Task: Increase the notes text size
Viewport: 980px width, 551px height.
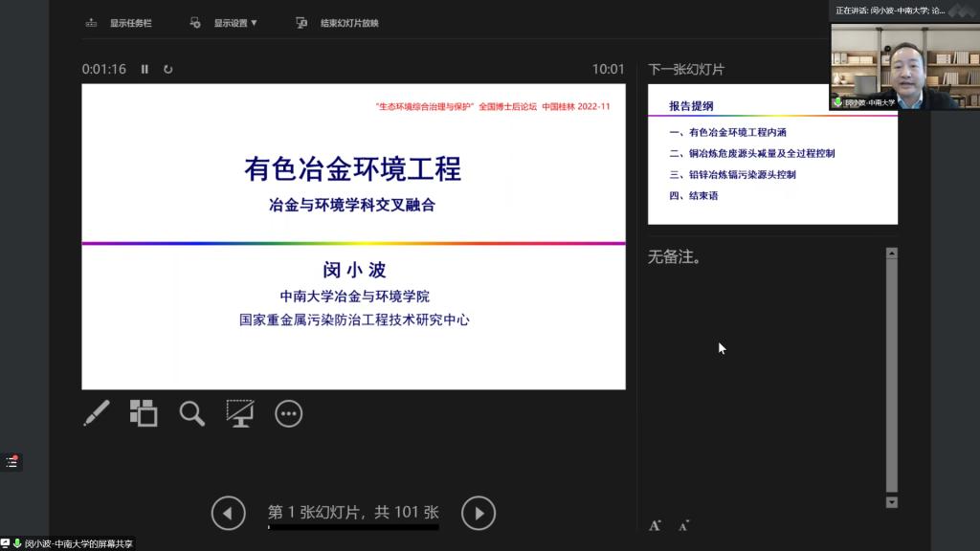Action: tap(656, 525)
